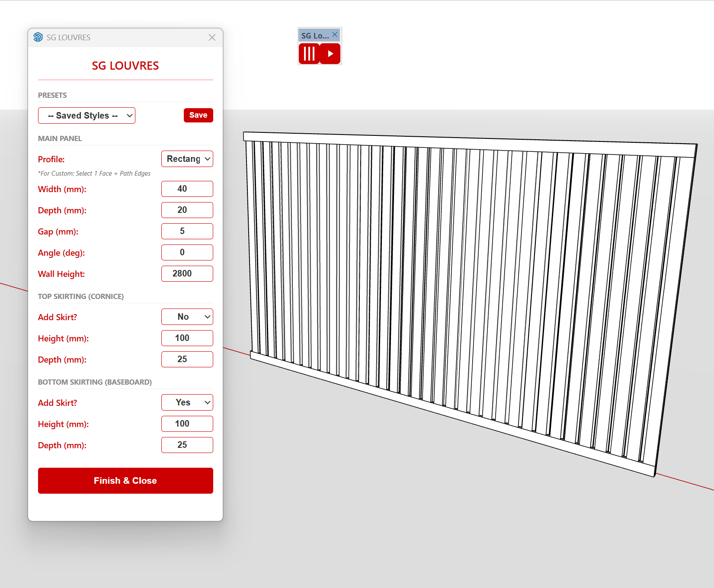Click into the Angle (deg) field
714x588 pixels.
(x=187, y=253)
